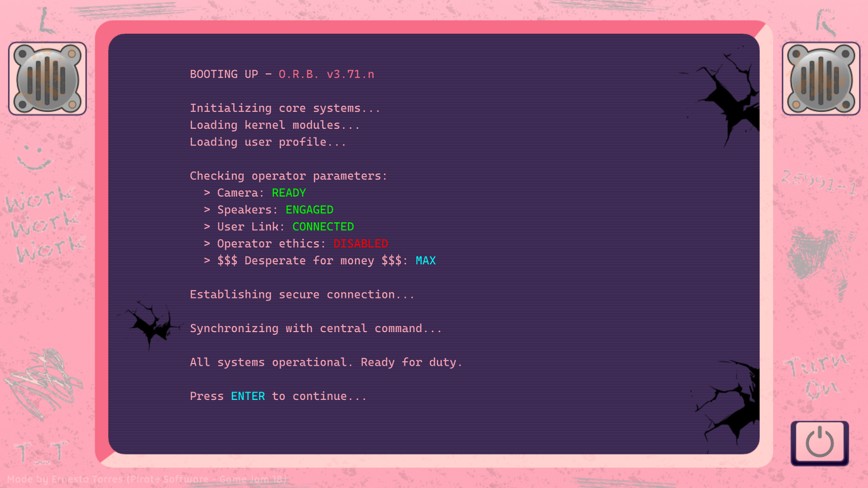Click the Operator ethics DISABLED status
The width and height of the screenshot is (868, 488).
360,243
